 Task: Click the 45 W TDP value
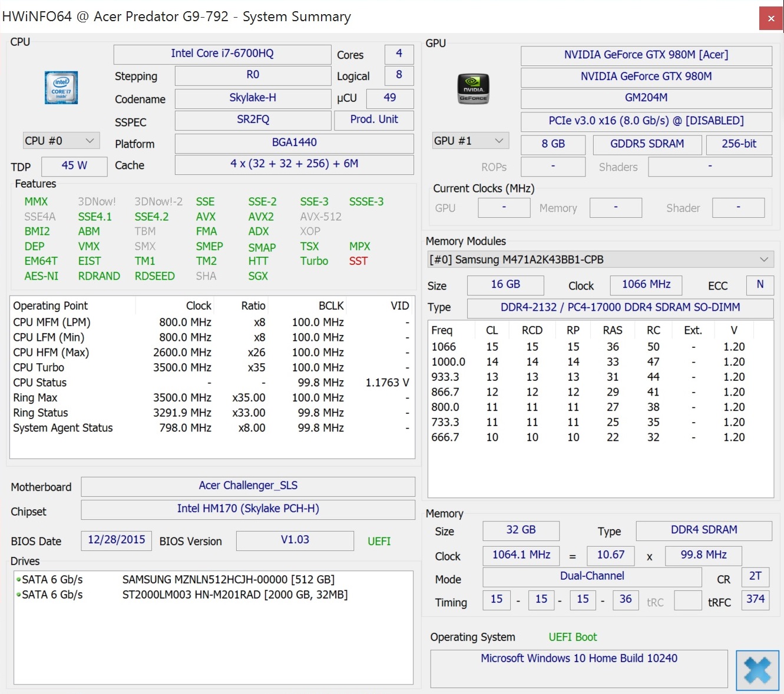click(75, 166)
